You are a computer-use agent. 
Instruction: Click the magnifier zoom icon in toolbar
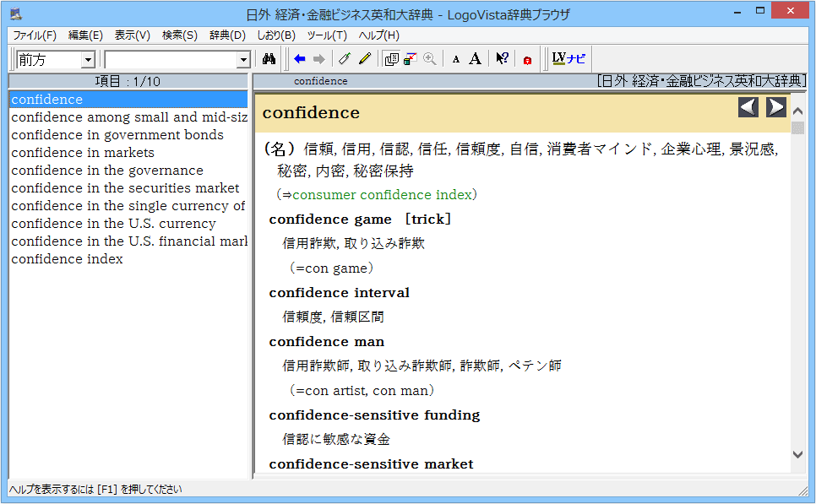430,59
